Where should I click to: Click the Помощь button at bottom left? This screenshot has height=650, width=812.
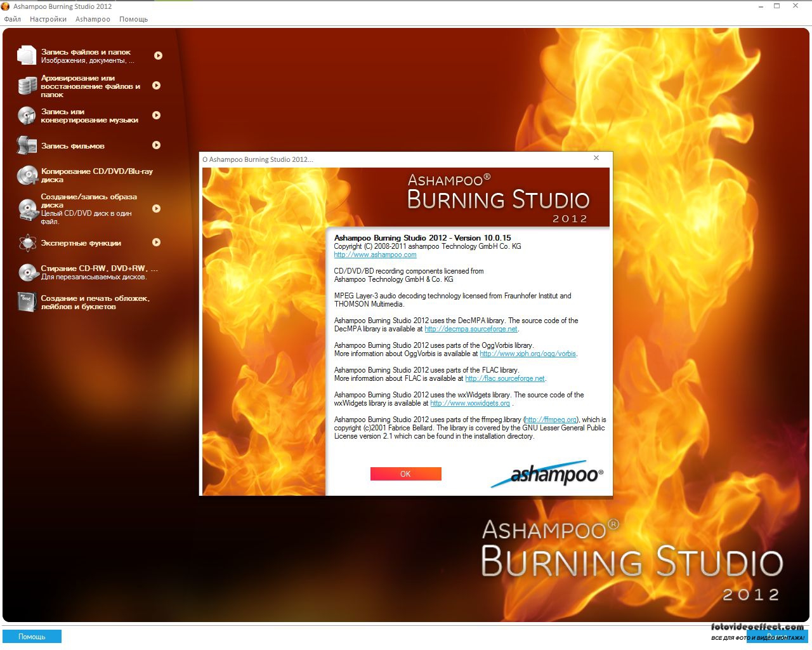coord(32,636)
